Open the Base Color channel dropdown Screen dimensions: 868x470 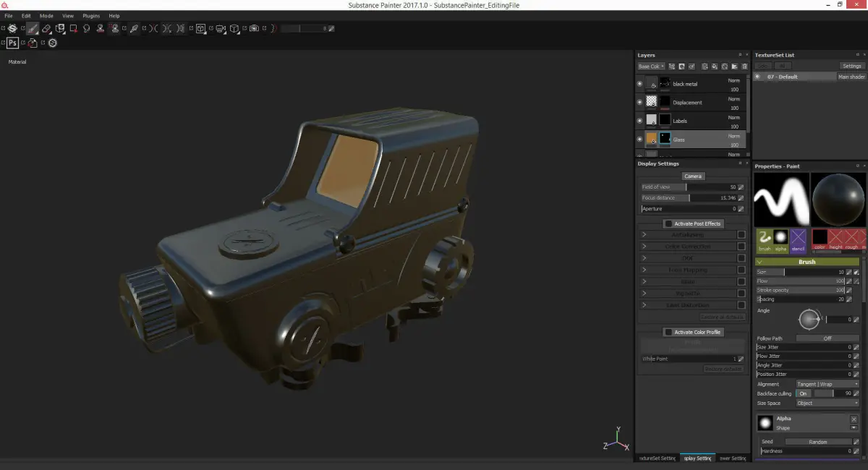pyautogui.click(x=651, y=67)
